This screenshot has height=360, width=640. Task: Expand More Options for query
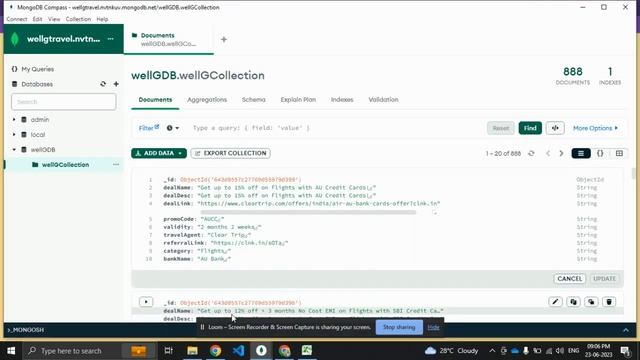pos(595,128)
